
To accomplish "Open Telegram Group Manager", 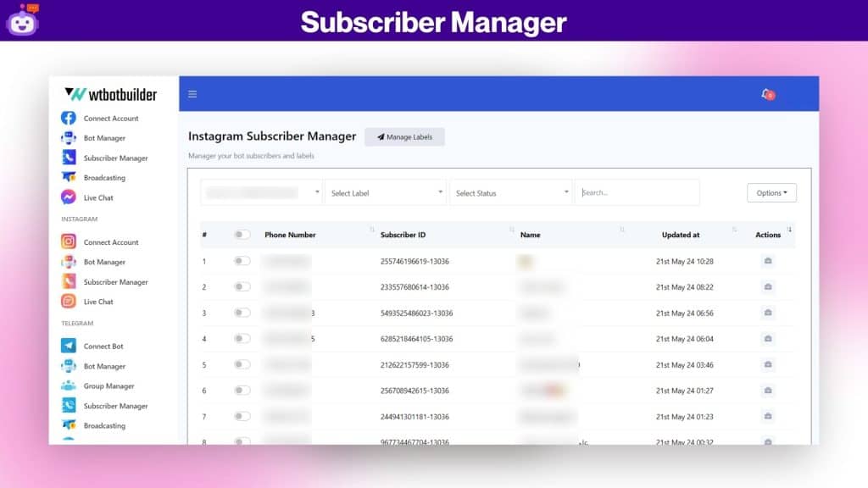I will [x=69, y=385].
